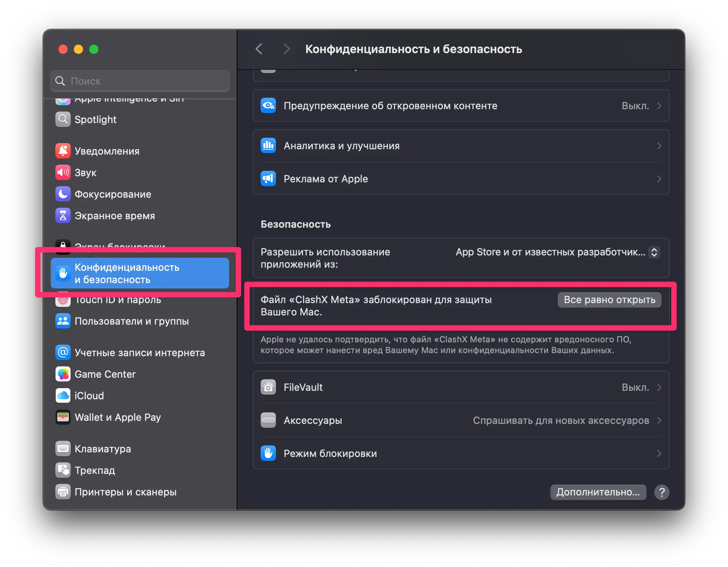Open Экранное время hourglass icon
The image size is (728, 567).
[x=63, y=215]
